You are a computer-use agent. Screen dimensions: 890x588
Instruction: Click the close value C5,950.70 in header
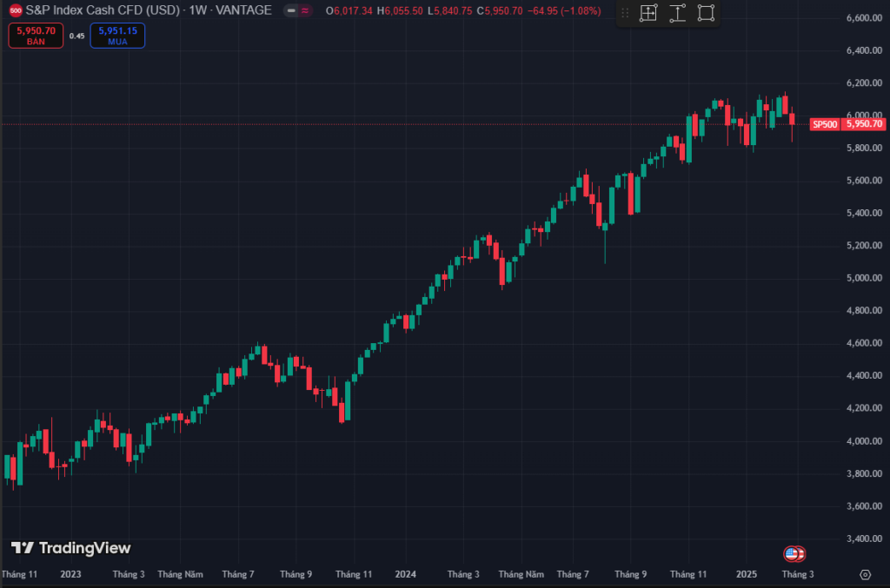[500, 10]
